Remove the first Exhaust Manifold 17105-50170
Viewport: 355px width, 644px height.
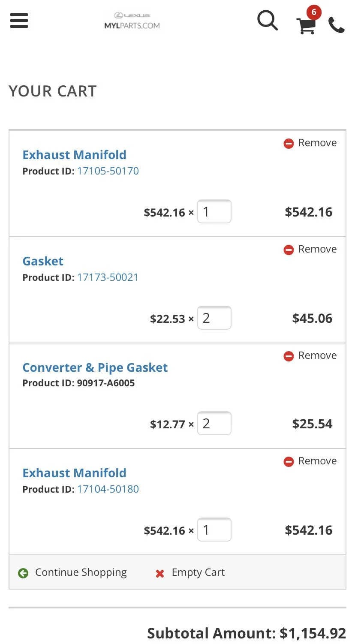310,143
